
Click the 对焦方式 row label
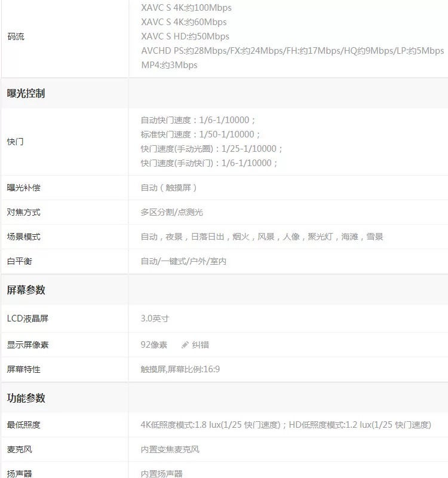[x=24, y=212]
